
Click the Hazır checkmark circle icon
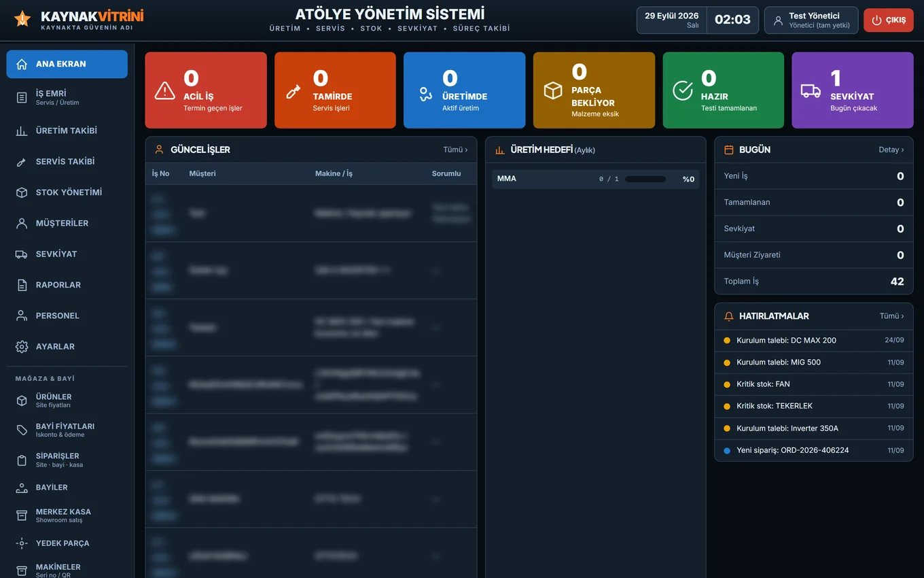click(x=683, y=90)
